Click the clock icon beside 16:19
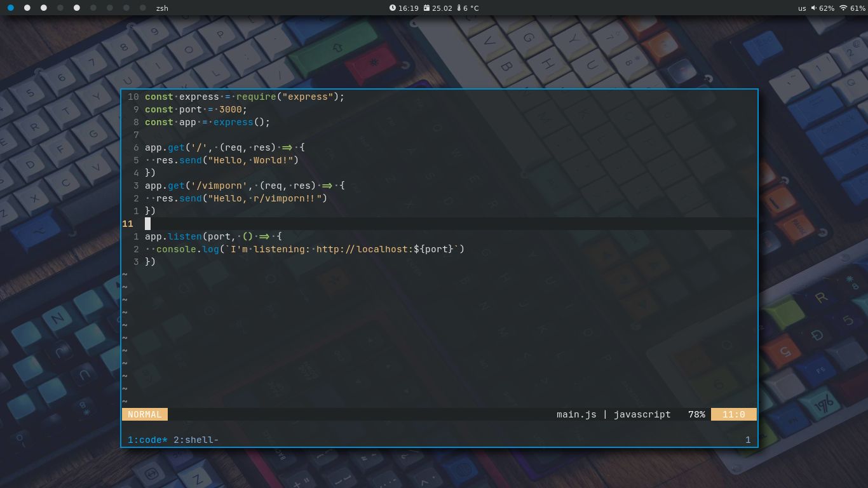 click(393, 8)
